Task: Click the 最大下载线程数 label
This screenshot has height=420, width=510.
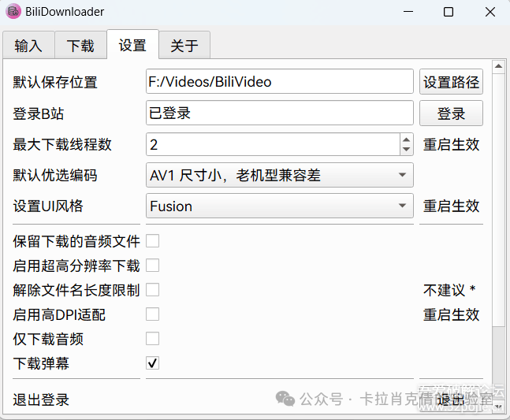Action: point(62,144)
